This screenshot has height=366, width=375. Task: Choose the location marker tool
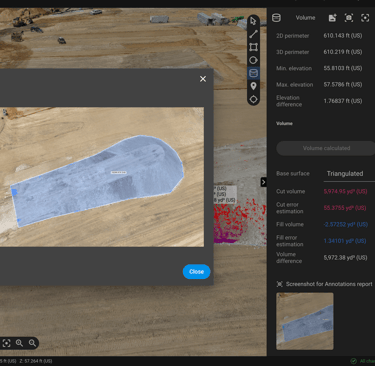tap(253, 86)
